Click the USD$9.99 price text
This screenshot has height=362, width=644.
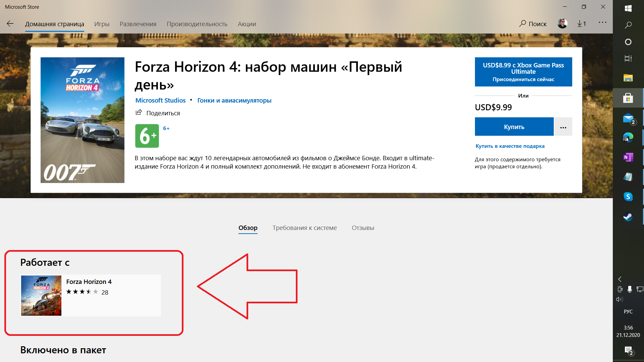(493, 107)
